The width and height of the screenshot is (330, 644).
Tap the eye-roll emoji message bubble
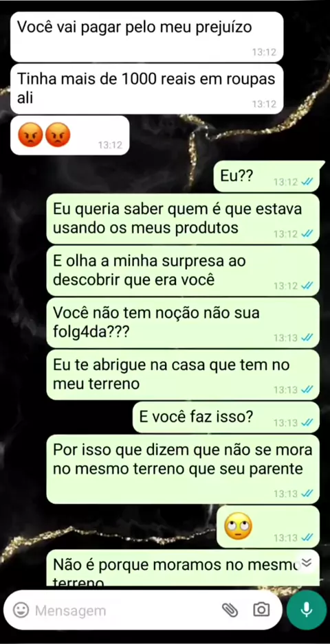pyautogui.click(x=268, y=527)
